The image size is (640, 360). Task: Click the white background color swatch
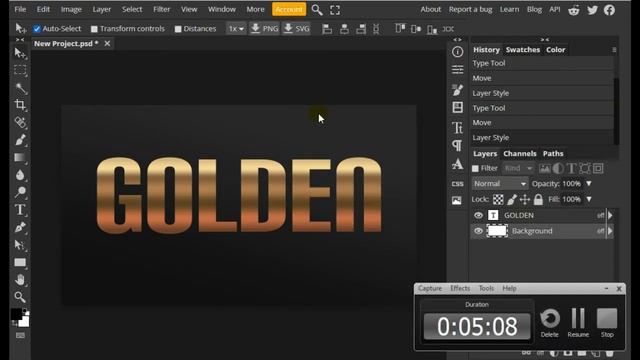tap(24, 322)
